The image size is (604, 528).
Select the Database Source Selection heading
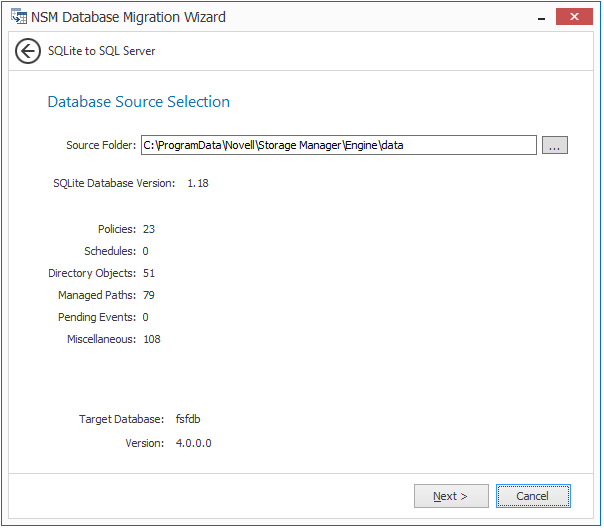[139, 102]
